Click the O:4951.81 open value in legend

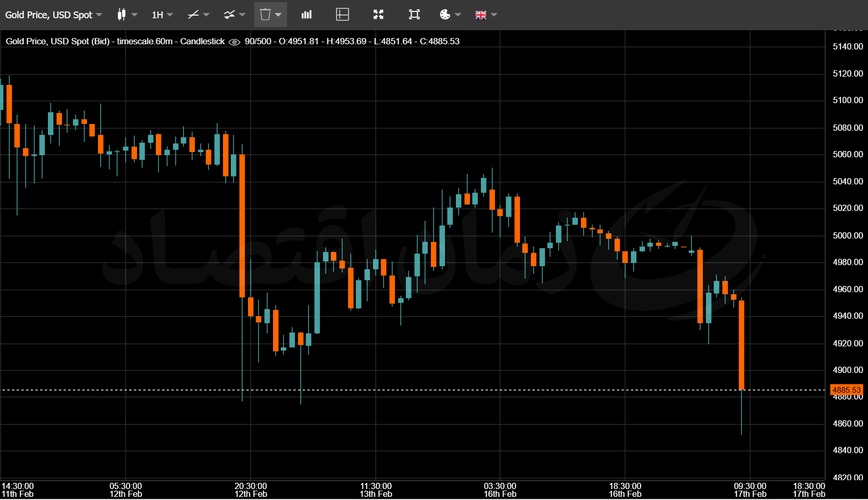(x=299, y=41)
